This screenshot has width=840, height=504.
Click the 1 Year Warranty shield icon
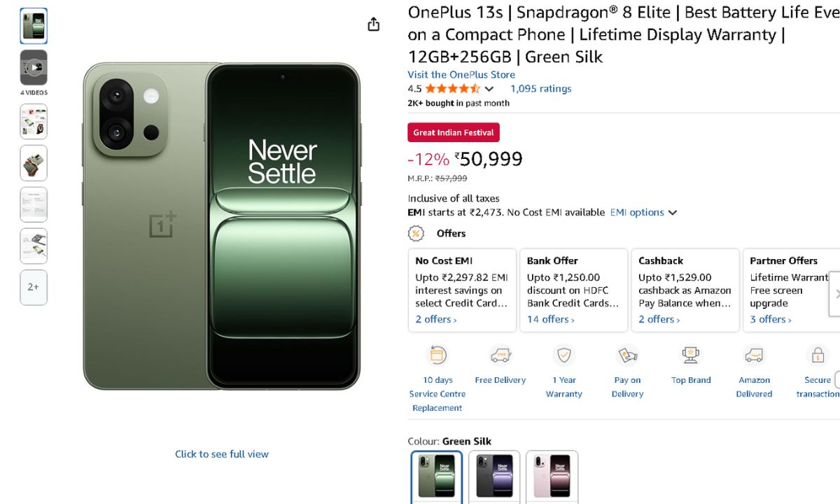coord(563,355)
